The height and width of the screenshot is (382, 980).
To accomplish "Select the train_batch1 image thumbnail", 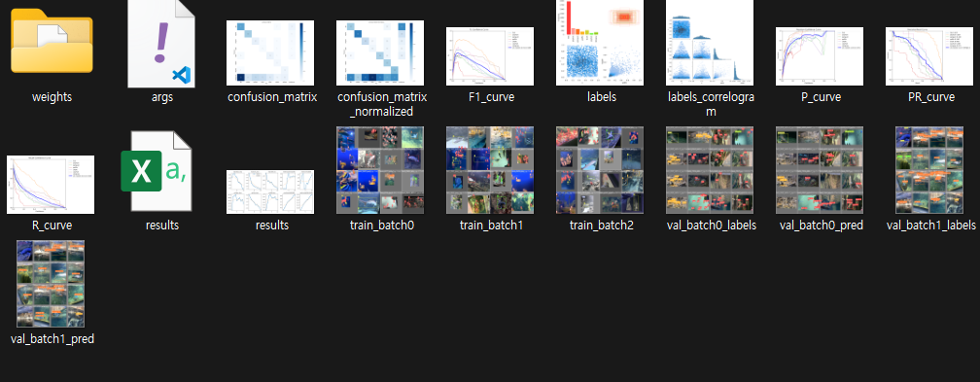I will (x=490, y=170).
